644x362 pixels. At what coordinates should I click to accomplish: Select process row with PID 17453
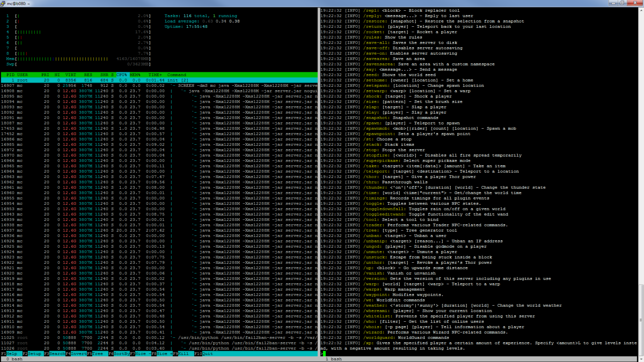[159, 129]
